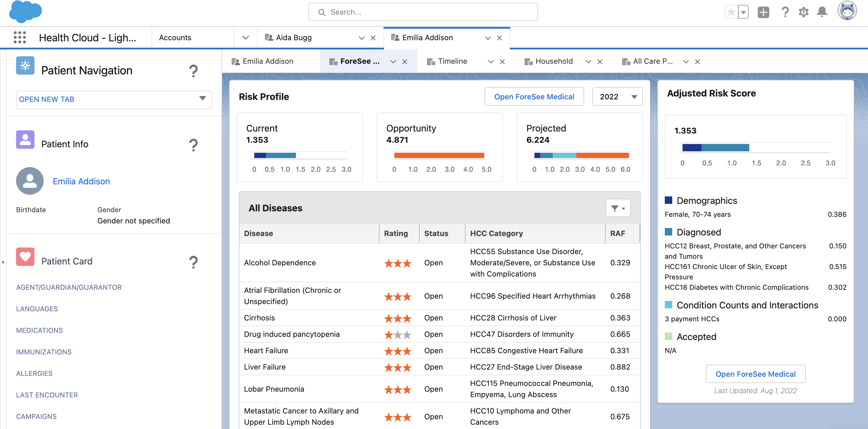
Task: Open the Emilia Addison patient link
Action: point(81,181)
